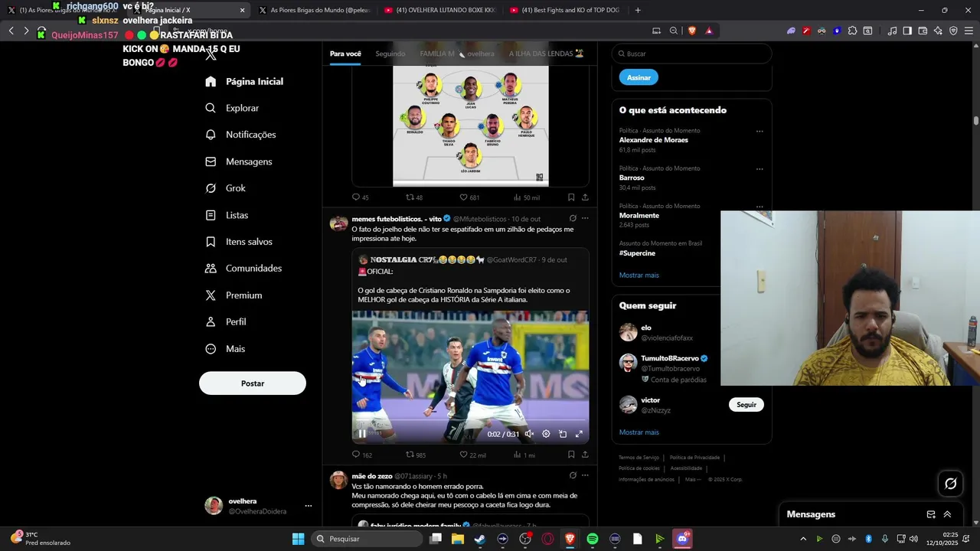Repost the post with 985 reposts

click(415, 455)
